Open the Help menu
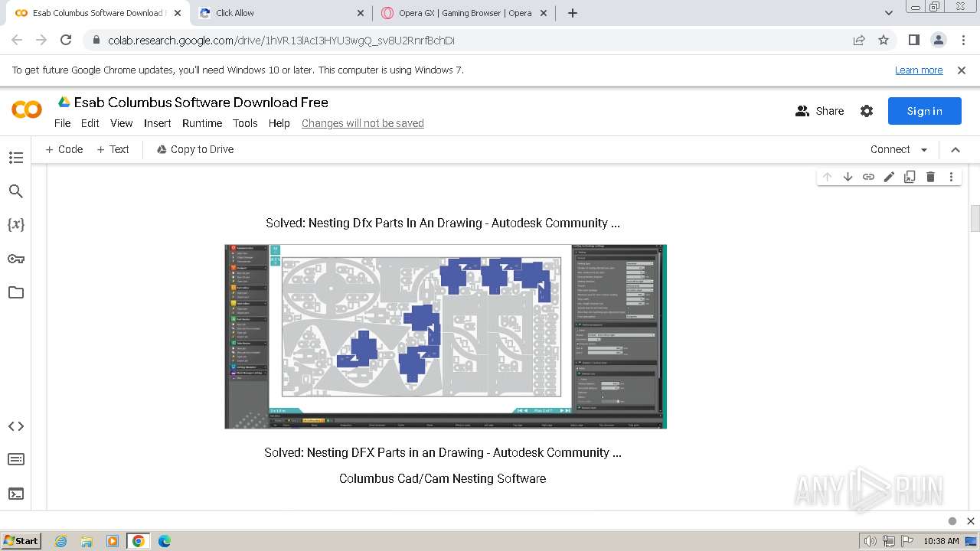This screenshot has width=980, height=551. [x=279, y=123]
